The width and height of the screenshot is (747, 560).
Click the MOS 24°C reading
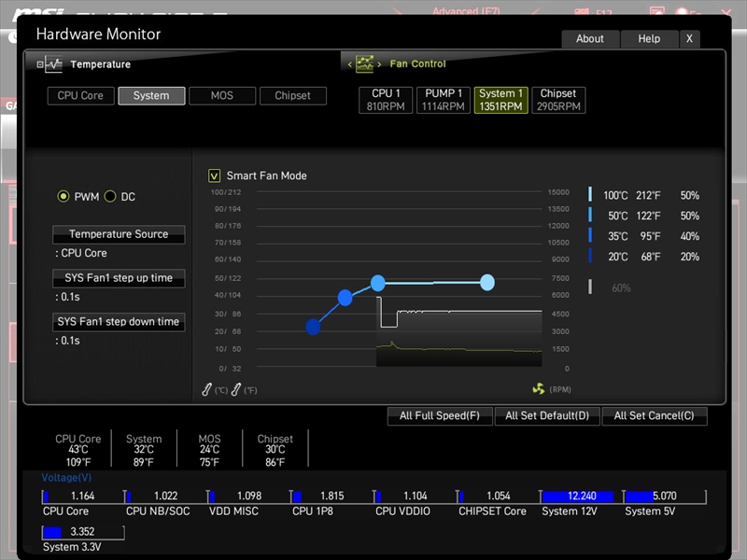tap(209, 450)
